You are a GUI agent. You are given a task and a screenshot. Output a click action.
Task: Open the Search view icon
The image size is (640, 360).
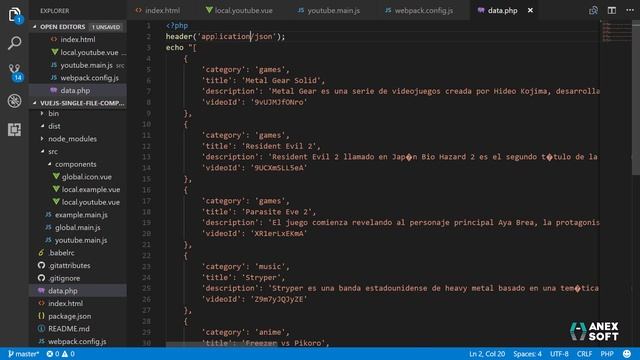click(x=14, y=43)
